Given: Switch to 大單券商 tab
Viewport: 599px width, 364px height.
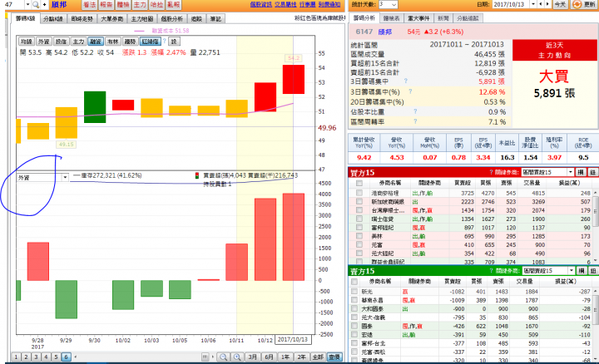Looking at the screenshot, I should click(x=112, y=18).
